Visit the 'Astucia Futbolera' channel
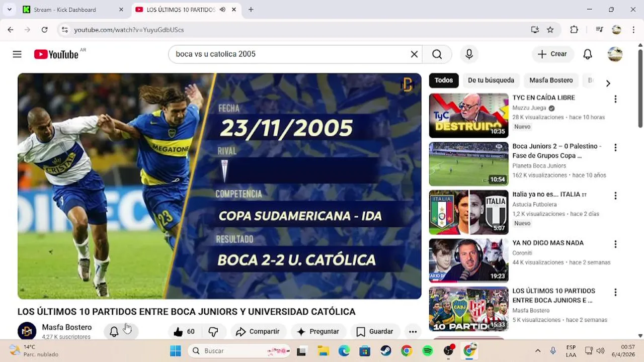The image size is (644, 362). tap(534, 205)
